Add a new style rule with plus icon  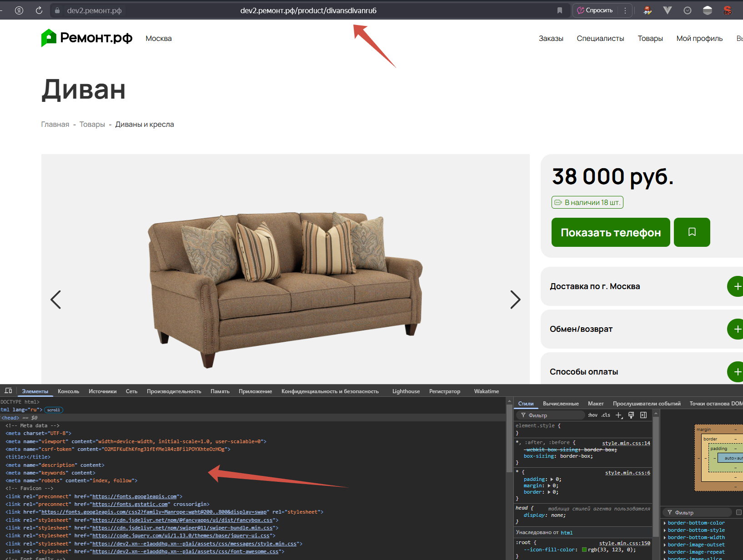[x=619, y=415]
